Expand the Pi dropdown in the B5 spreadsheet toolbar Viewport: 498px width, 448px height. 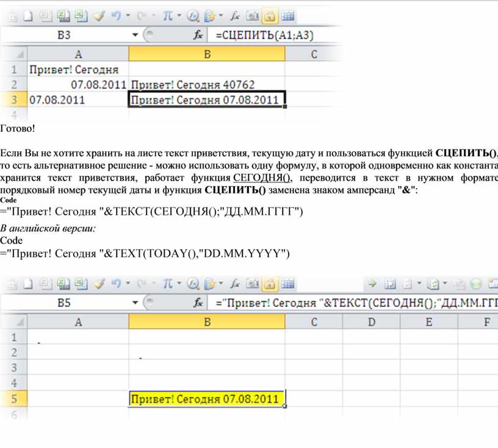coord(179,283)
